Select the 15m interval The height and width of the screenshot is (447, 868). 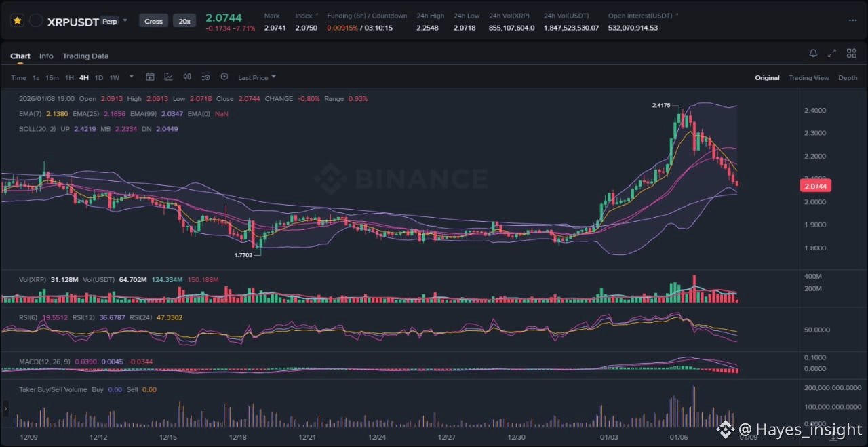point(52,78)
